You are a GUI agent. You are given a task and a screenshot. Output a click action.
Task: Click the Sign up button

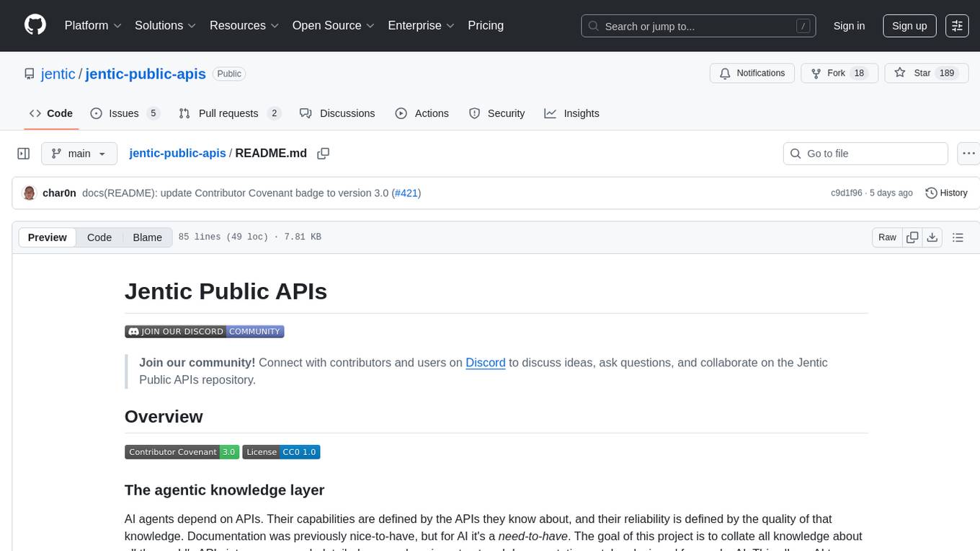click(x=909, y=26)
